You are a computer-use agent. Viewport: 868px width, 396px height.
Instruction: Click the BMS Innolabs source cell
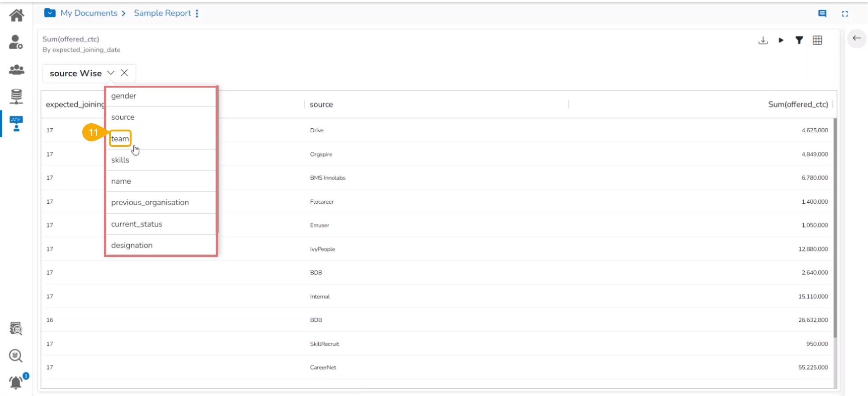[328, 178]
